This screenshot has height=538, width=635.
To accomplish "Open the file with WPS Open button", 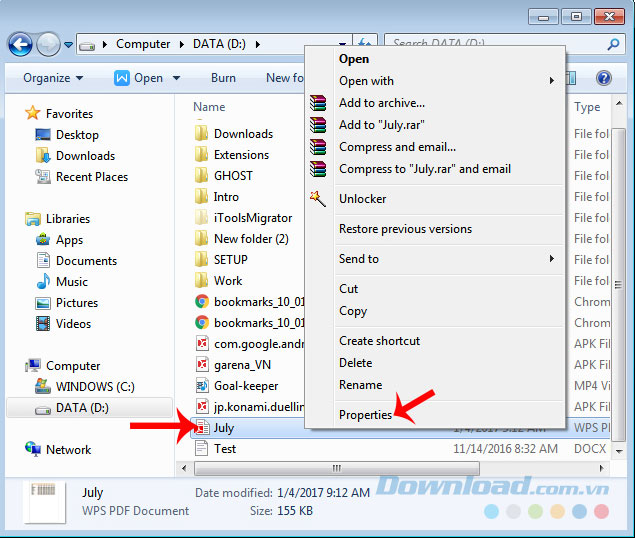I will pyautogui.click(x=139, y=78).
